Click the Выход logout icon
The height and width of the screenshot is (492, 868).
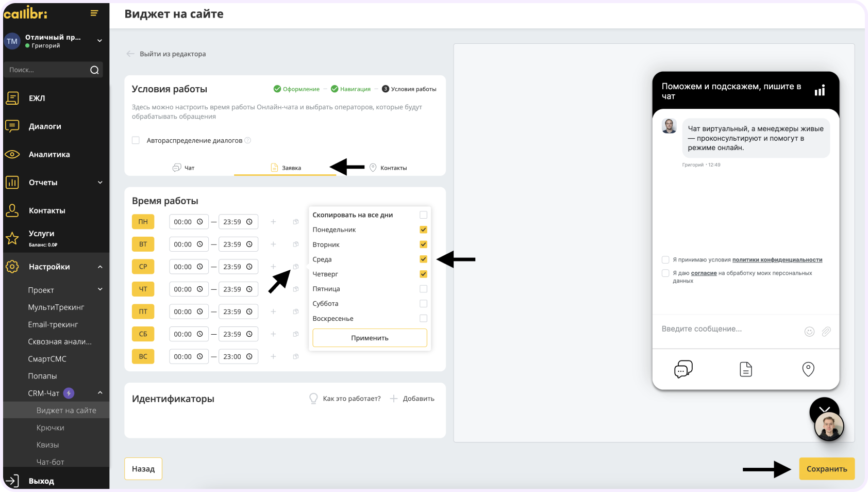pos(12,481)
